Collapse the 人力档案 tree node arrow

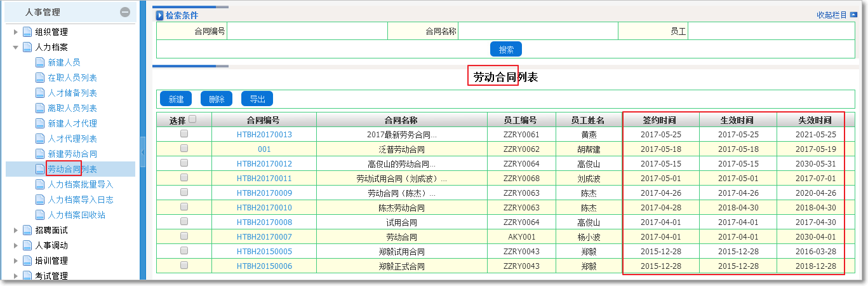[16, 47]
